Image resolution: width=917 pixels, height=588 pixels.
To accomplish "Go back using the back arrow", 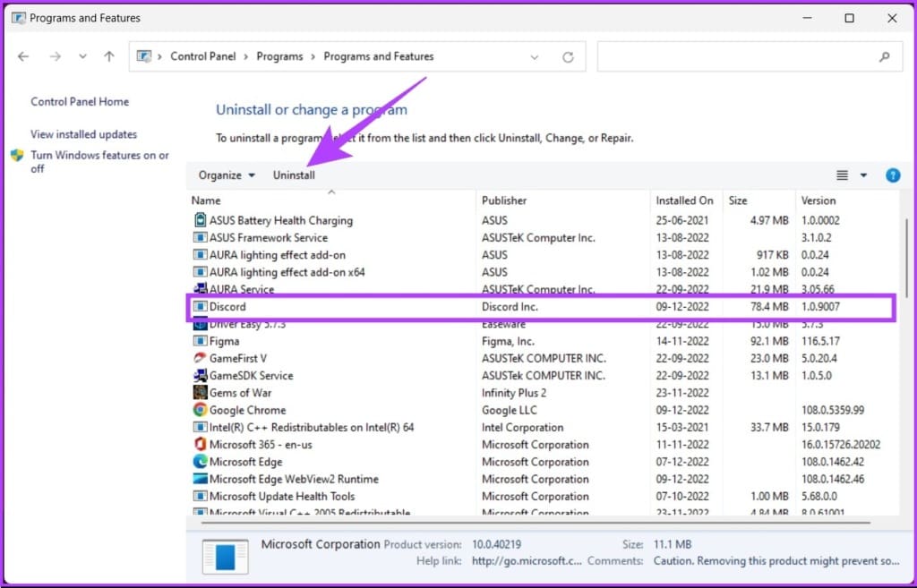I will (23, 56).
